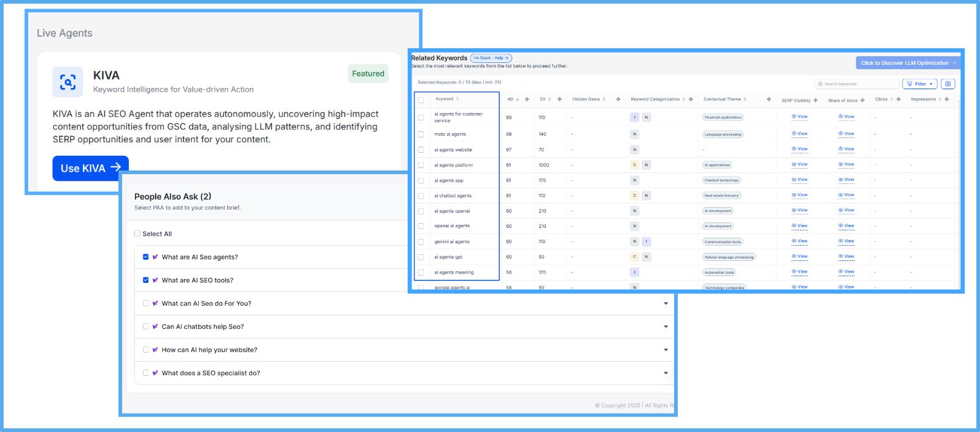Screen dimensions: 980x432
Task: View Share of Voice for ai agents app
Action: (846, 180)
